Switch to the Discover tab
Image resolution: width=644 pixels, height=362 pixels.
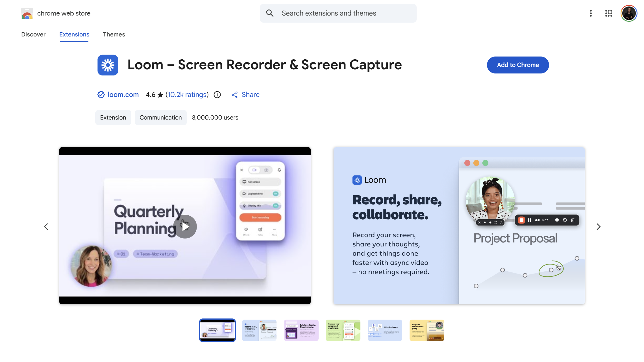(x=33, y=34)
